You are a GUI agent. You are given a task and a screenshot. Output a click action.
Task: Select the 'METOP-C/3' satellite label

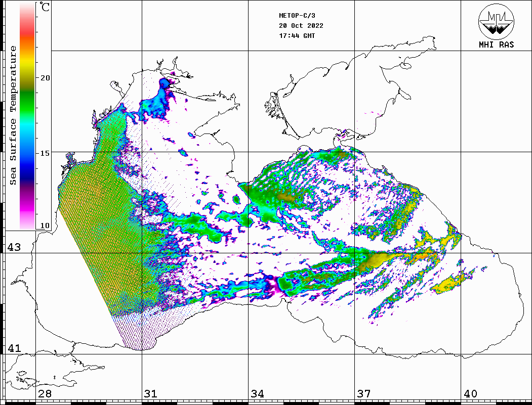pyautogui.click(x=297, y=16)
